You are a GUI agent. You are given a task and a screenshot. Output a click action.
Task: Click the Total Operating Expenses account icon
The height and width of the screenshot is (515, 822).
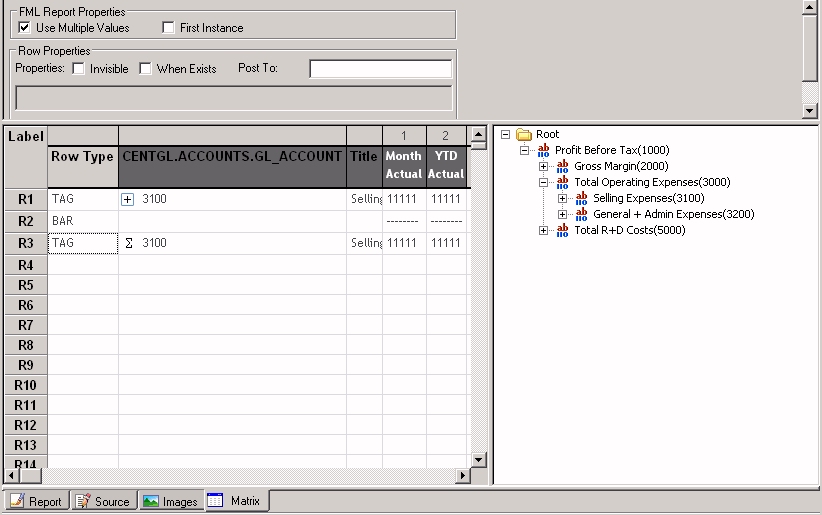563,183
